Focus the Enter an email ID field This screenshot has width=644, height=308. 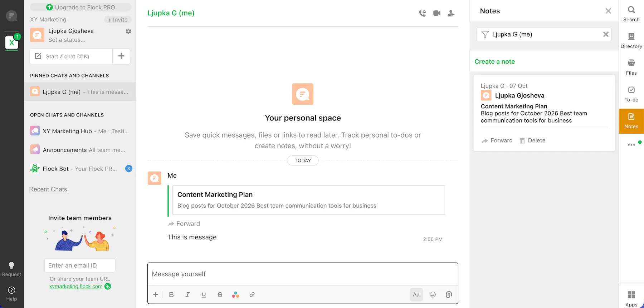click(x=80, y=265)
